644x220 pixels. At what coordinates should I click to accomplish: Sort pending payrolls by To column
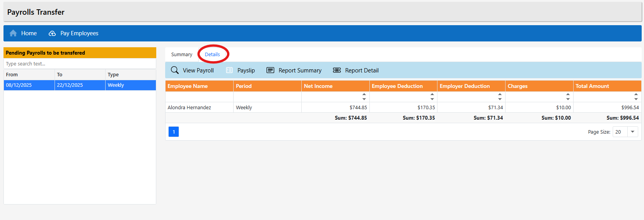(80, 74)
